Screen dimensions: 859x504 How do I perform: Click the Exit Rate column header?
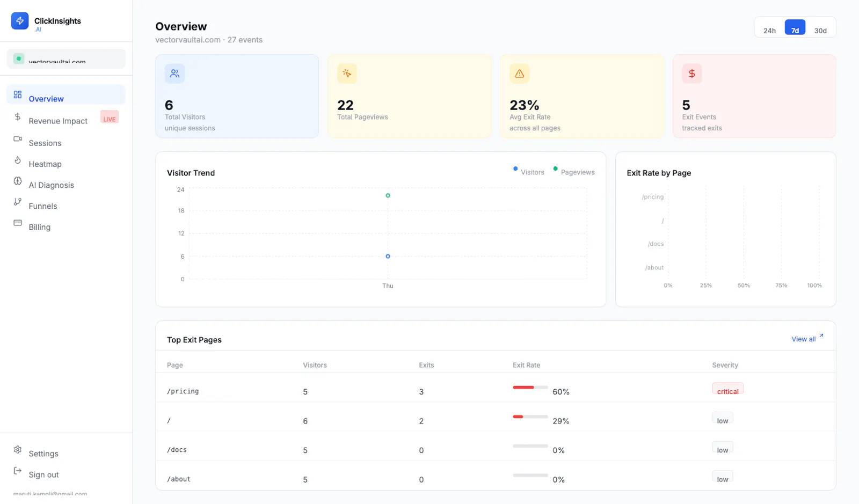pos(526,365)
